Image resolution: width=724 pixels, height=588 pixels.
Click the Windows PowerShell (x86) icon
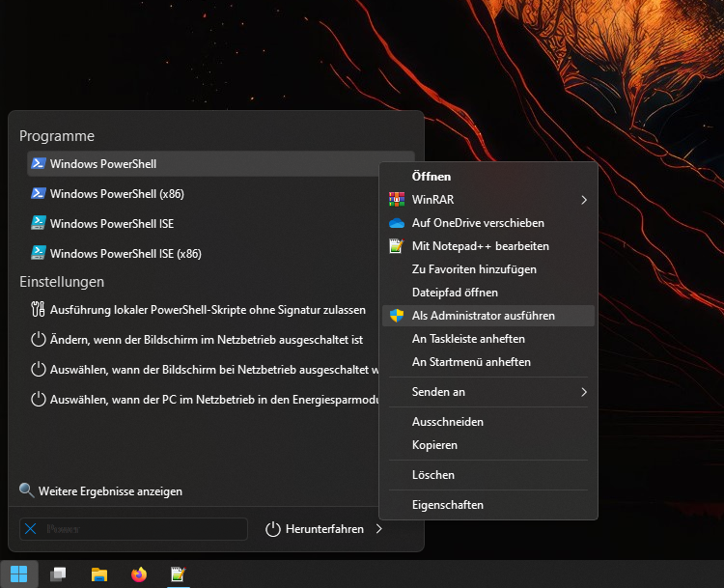coord(39,193)
